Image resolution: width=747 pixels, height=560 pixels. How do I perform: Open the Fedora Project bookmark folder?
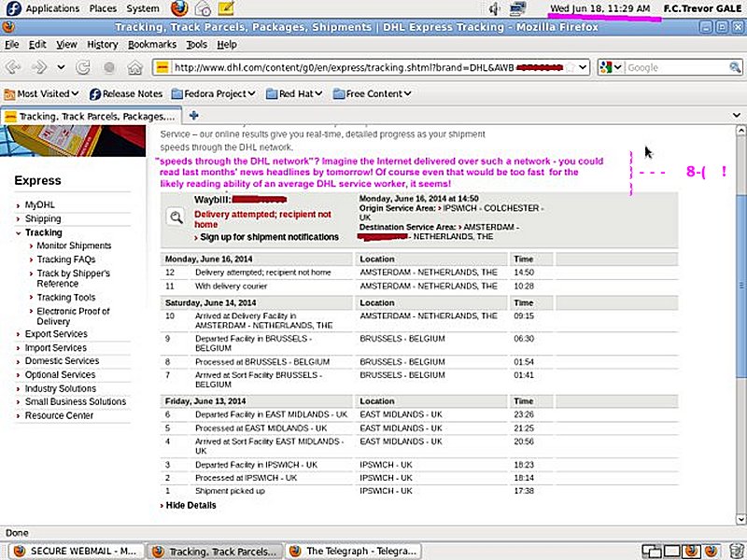pos(214,94)
